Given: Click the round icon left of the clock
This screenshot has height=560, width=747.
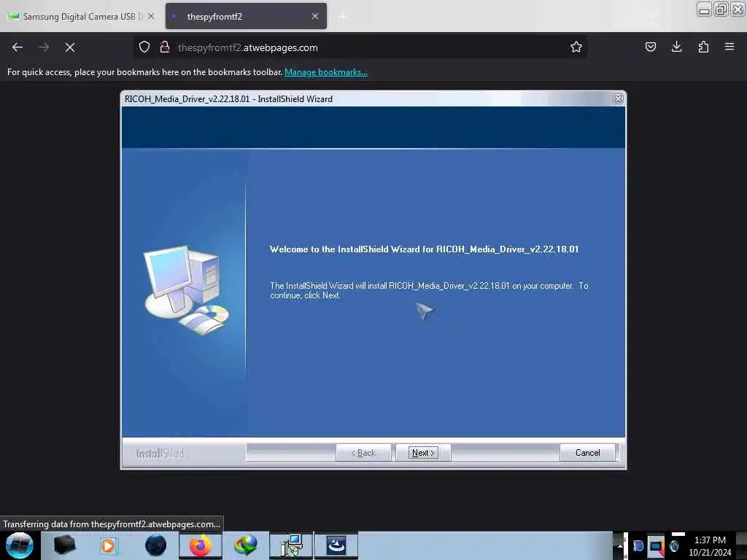Looking at the screenshot, I should (x=673, y=545).
